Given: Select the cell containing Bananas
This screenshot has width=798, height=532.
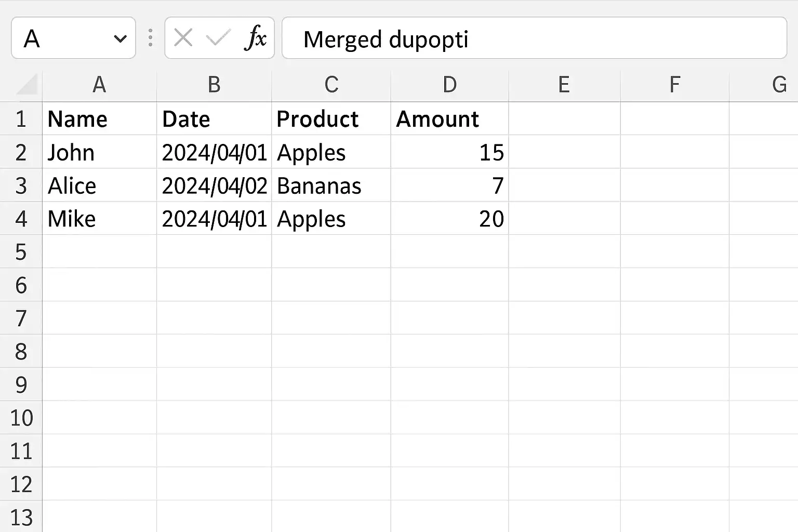Looking at the screenshot, I should click(x=331, y=185).
